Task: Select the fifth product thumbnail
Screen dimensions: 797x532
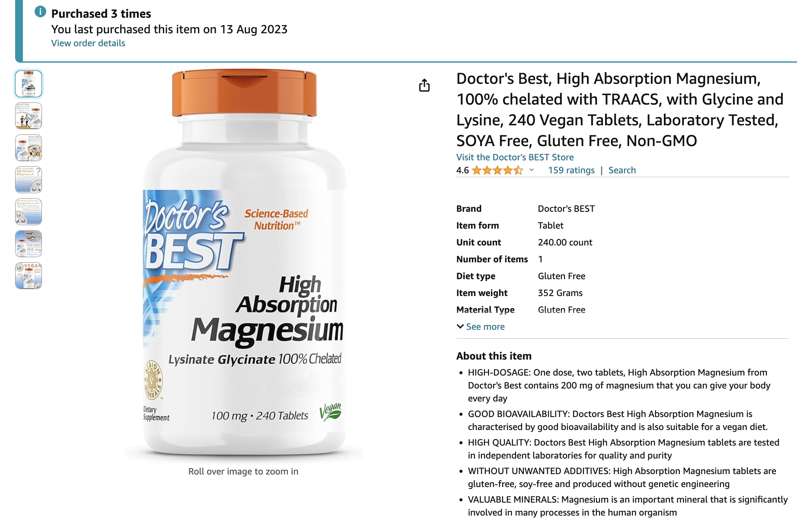Action: point(29,212)
